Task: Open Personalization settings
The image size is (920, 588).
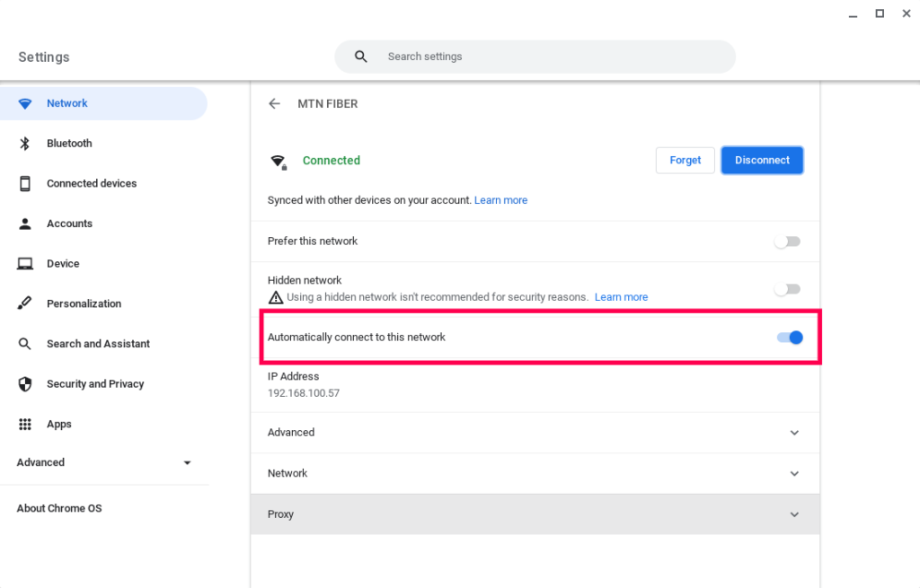Action: 103,303
